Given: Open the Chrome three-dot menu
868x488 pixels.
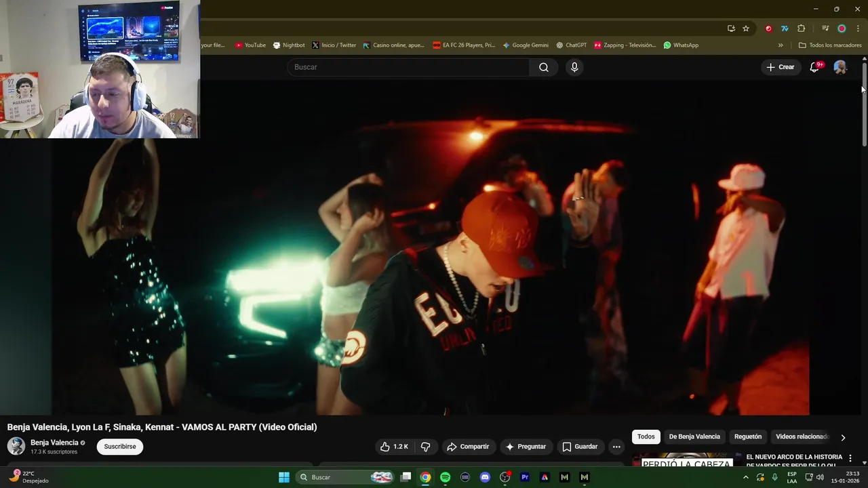Looking at the screenshot, I should pyautogui.click(x=858, y=28).
